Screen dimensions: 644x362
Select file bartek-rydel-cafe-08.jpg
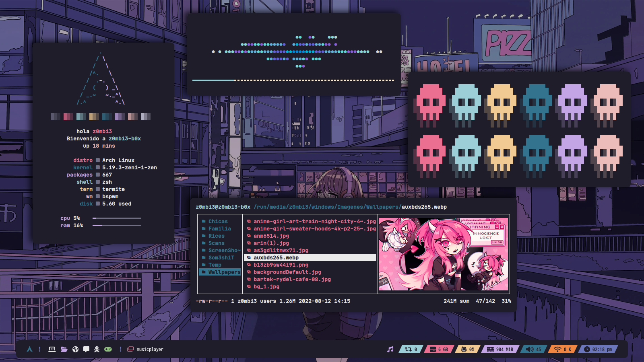[292, 279]
